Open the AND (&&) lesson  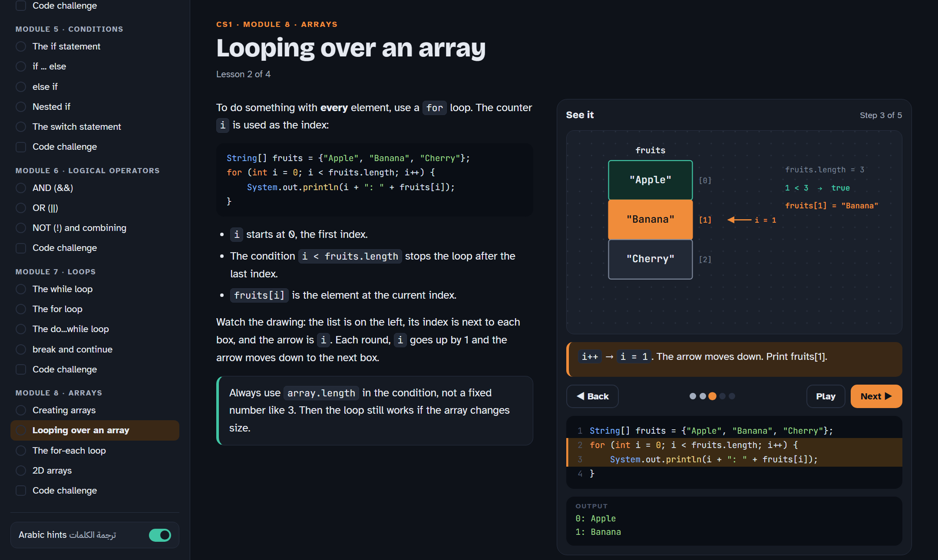[x=95, y=188]
